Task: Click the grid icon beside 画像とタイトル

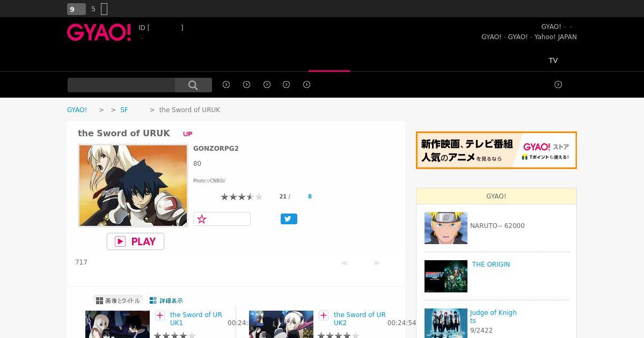Action: click(100, 300)
